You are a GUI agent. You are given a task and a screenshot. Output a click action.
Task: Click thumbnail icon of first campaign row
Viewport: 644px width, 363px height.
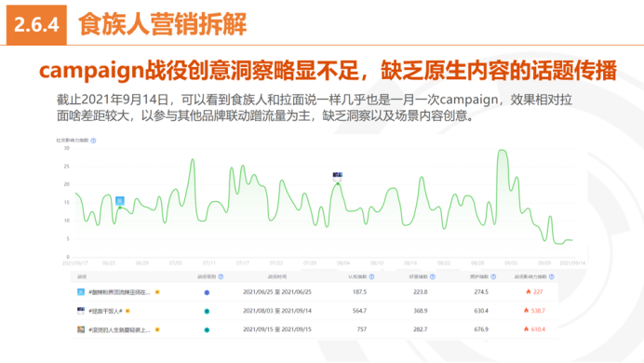(81, 292)
